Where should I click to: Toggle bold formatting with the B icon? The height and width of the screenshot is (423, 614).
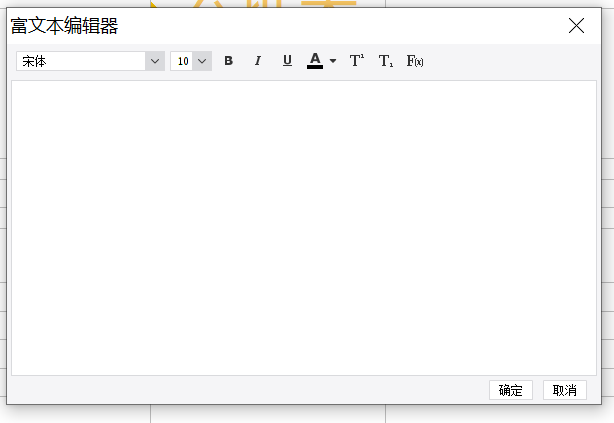click(x=229, y=61)
